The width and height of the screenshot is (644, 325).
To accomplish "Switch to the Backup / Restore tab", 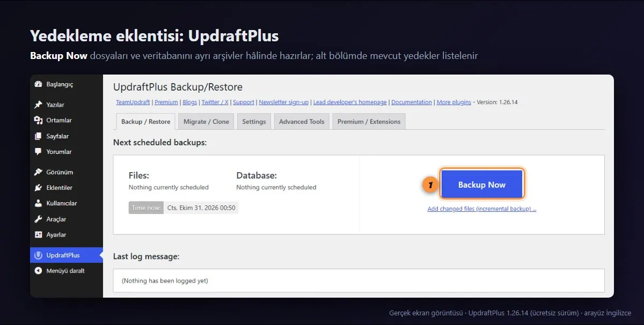I will point(145,122).
